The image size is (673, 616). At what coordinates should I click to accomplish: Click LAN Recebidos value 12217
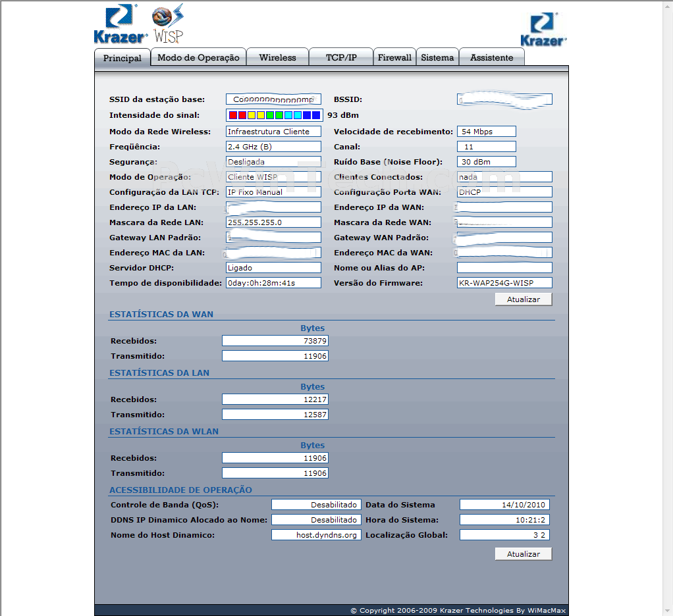(275, 399)
